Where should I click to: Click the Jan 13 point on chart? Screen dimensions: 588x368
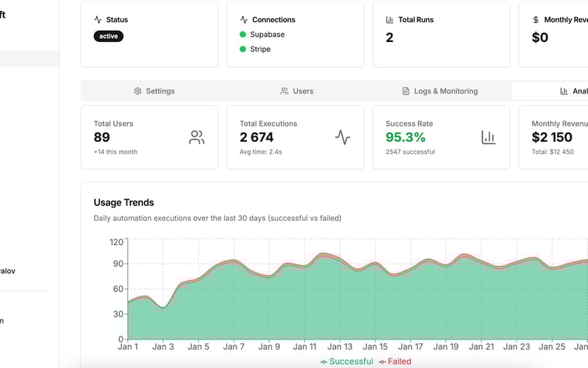click(x=340, y=257)
